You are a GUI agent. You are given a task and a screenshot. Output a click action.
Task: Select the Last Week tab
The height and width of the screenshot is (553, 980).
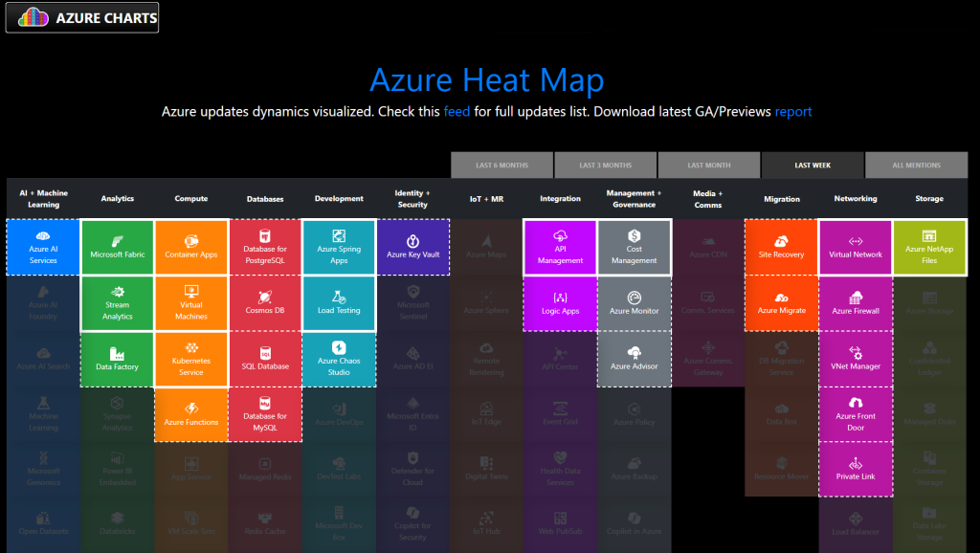(813, 165)
